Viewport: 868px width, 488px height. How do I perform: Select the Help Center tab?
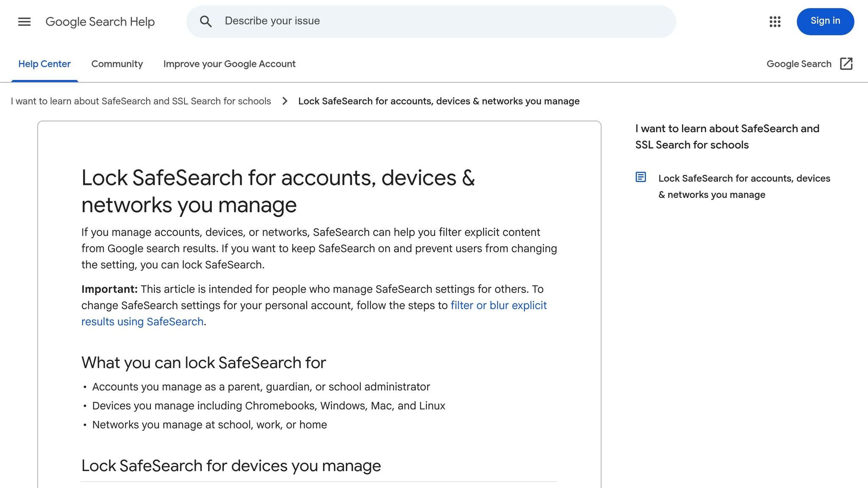point(45,64)
